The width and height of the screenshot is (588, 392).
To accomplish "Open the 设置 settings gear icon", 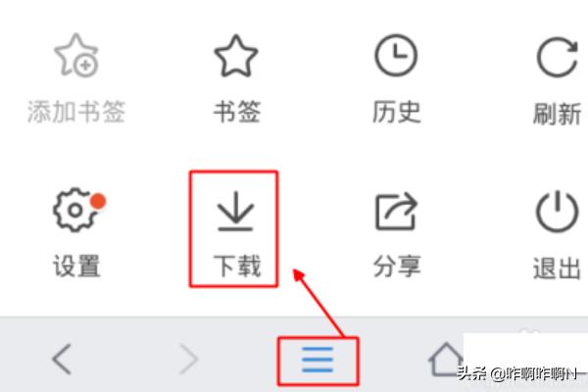I will point(75,210).
